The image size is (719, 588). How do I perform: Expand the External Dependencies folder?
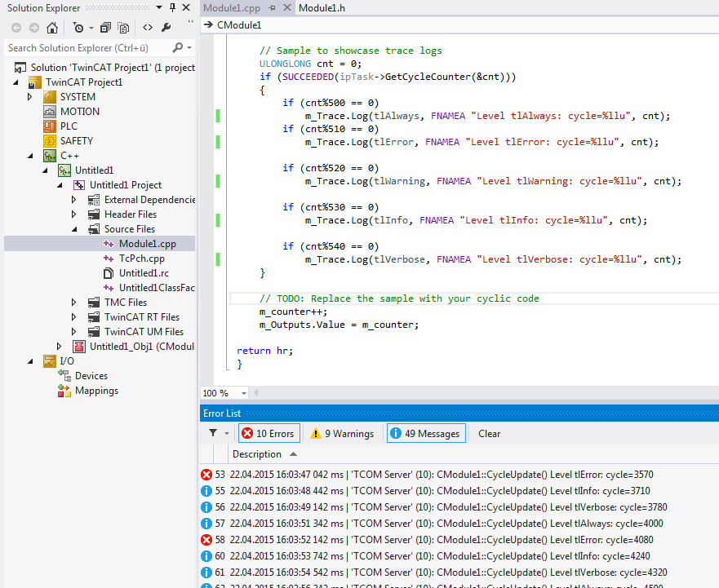pyautogui.click(x=73, y=199)
